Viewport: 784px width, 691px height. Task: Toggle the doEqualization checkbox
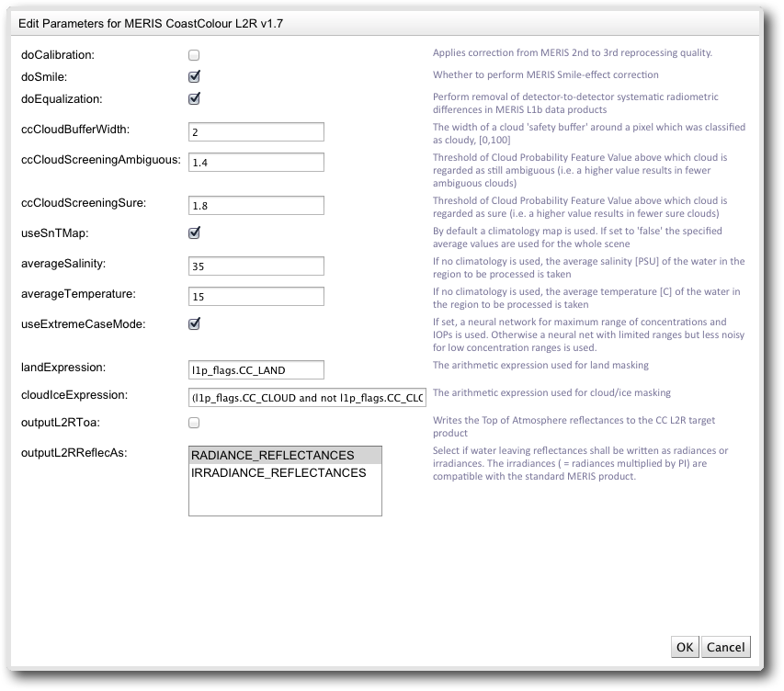(194, 98)
